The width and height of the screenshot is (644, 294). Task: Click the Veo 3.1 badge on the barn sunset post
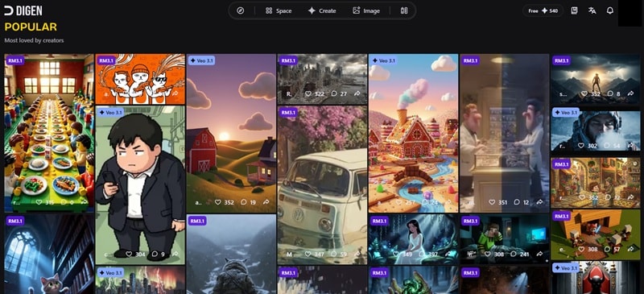click(x=202, y=60)
